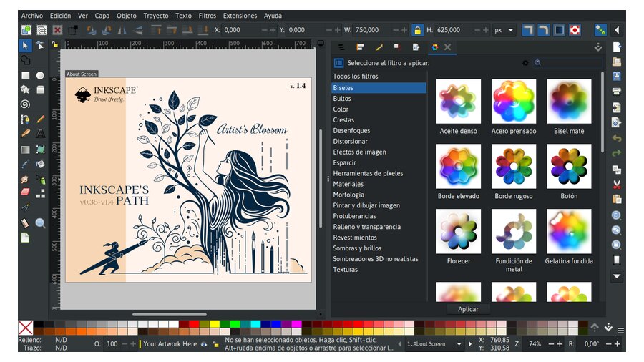Flip selection horizontally
The width and height of the screenshot is (644, 362).
[122, 30]
